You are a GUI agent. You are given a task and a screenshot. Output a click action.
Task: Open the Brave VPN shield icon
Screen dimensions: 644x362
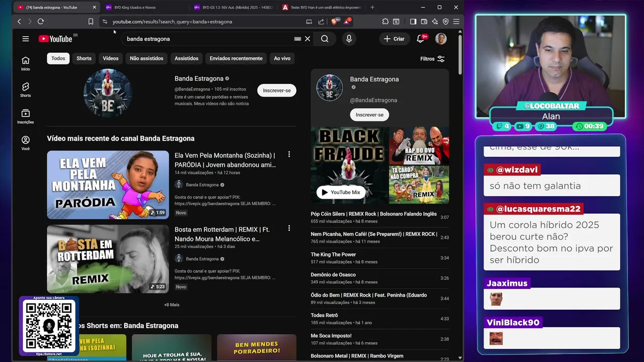coord(446,22)
